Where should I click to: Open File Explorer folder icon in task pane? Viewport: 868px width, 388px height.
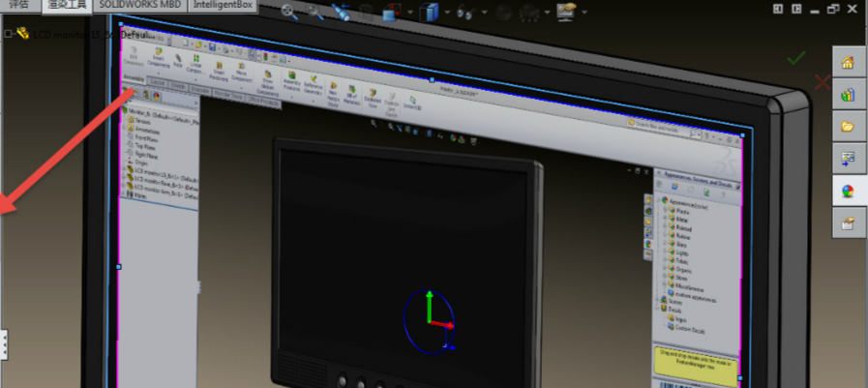click(848, 127)
